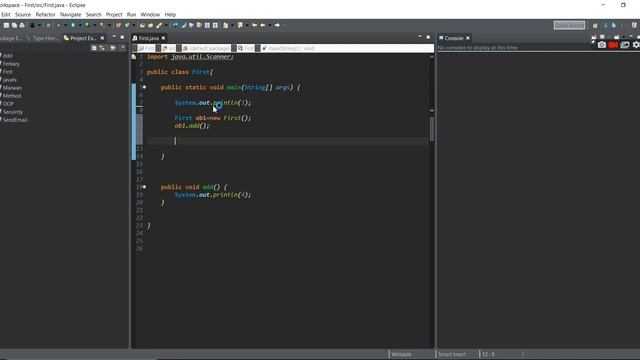
Task: Open the Edit menu
Action: pos(6,14)
